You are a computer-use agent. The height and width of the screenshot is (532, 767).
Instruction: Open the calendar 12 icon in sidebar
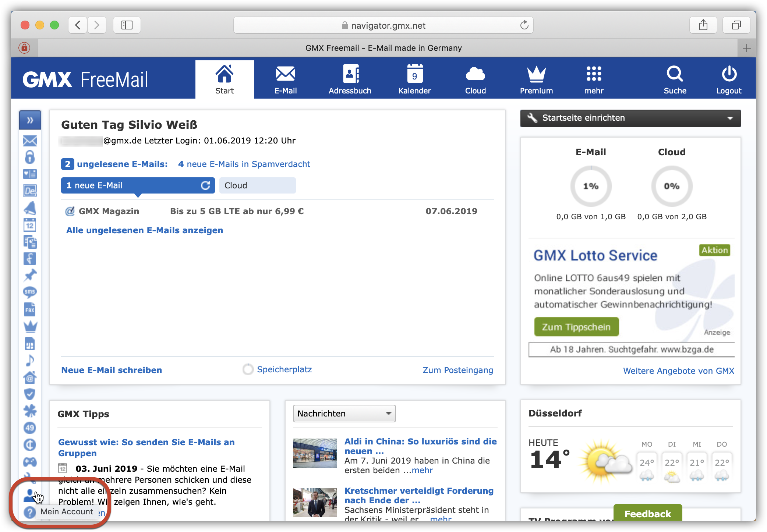[30, 225]
